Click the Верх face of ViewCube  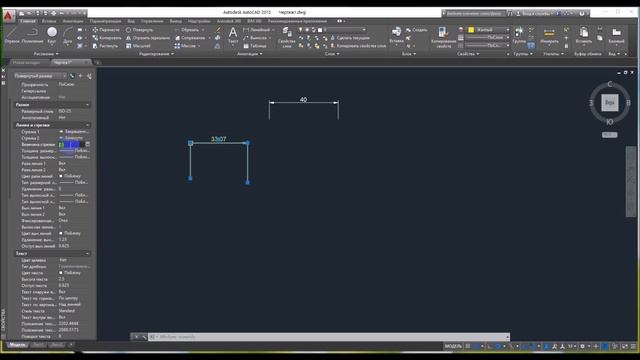pyautogui.click(x=609, y=102)
